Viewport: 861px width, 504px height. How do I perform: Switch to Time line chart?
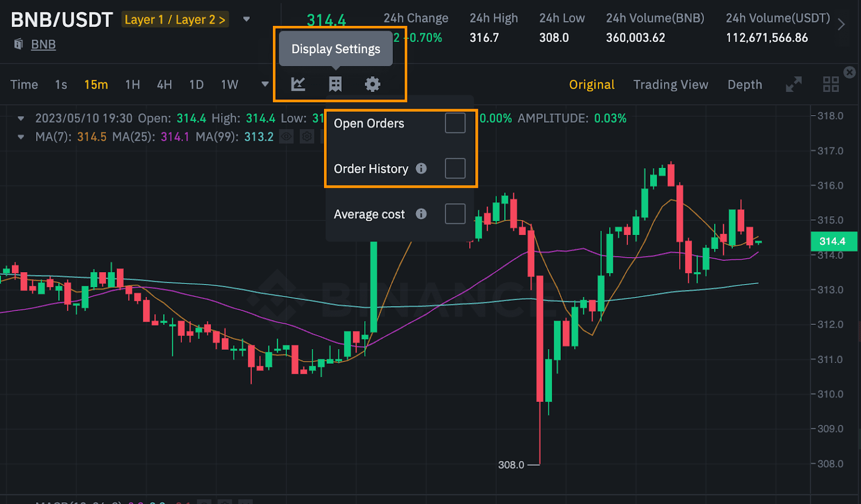click(x=24, y=85)
